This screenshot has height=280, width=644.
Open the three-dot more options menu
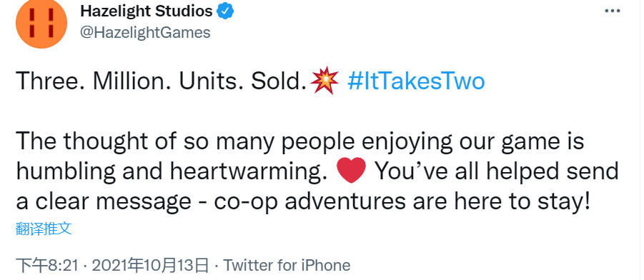click(x=613, y=11)
